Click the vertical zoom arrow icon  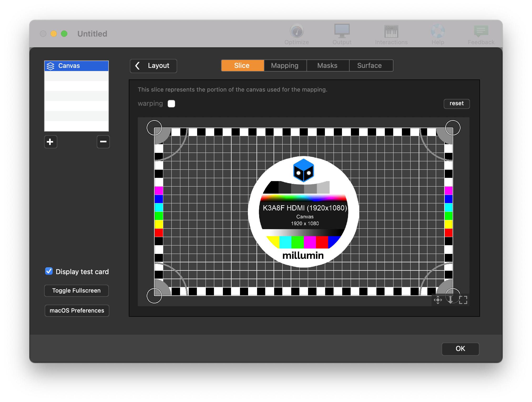[x=450, y=300]
